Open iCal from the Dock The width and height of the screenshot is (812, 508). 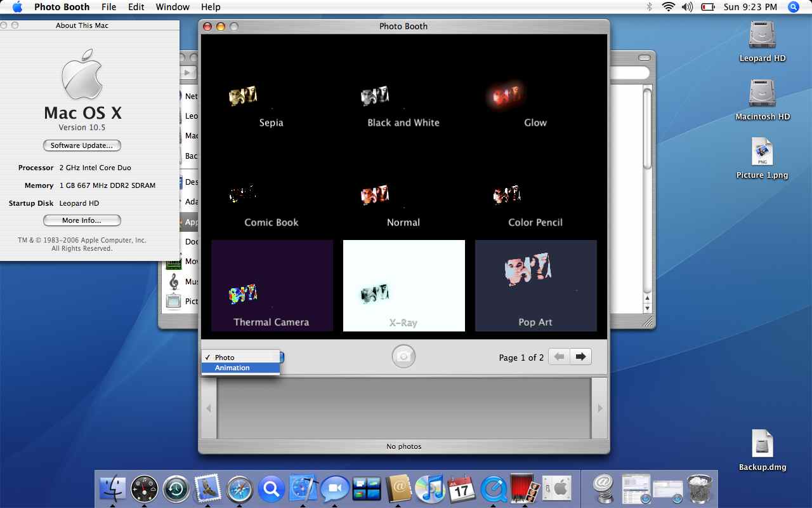click(x=461, y=489)
